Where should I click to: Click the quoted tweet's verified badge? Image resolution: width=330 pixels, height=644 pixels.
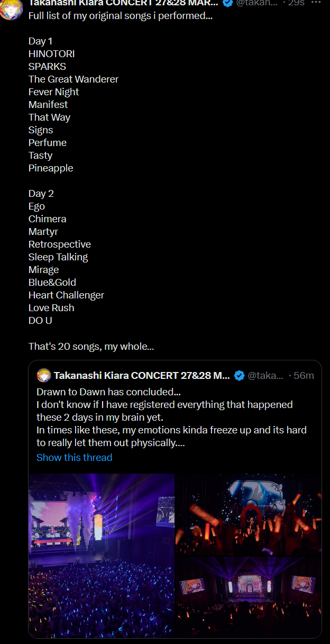239,376
